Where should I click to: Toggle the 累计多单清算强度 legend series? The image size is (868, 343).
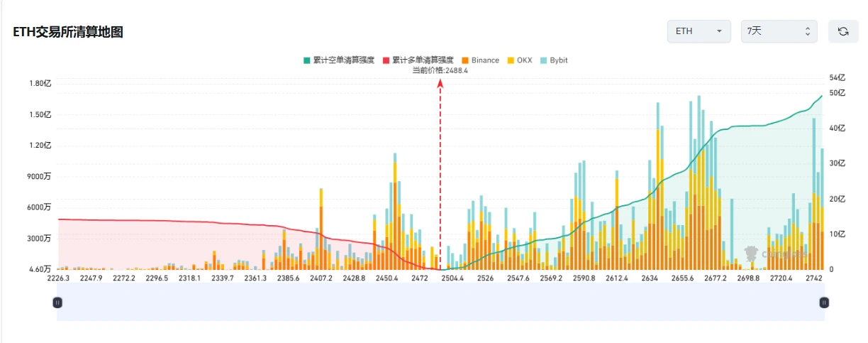[418, 60]
